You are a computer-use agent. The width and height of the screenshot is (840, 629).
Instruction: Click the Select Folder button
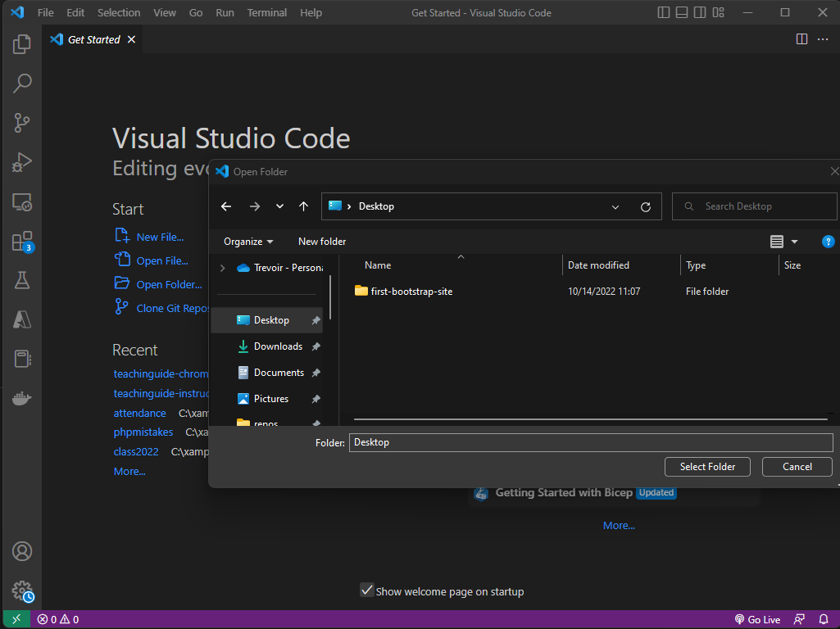(707, 467)
